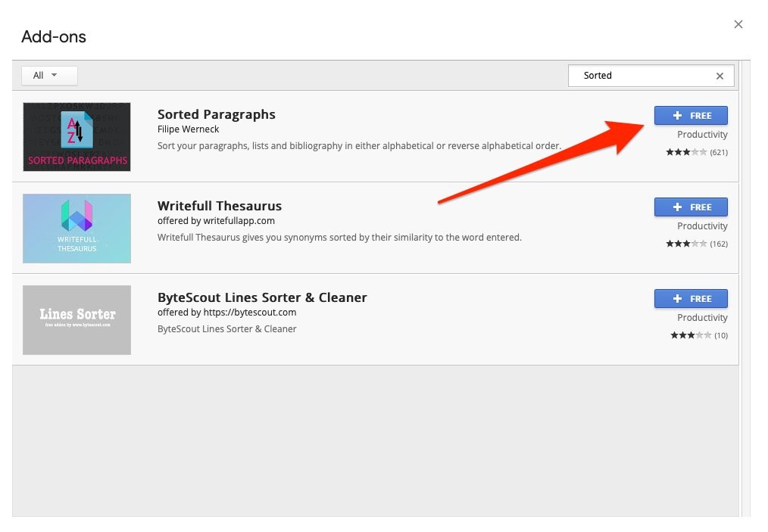The image size is (768, 532).
Task: Click the author name Filipe Werneck
Action: 188,129
